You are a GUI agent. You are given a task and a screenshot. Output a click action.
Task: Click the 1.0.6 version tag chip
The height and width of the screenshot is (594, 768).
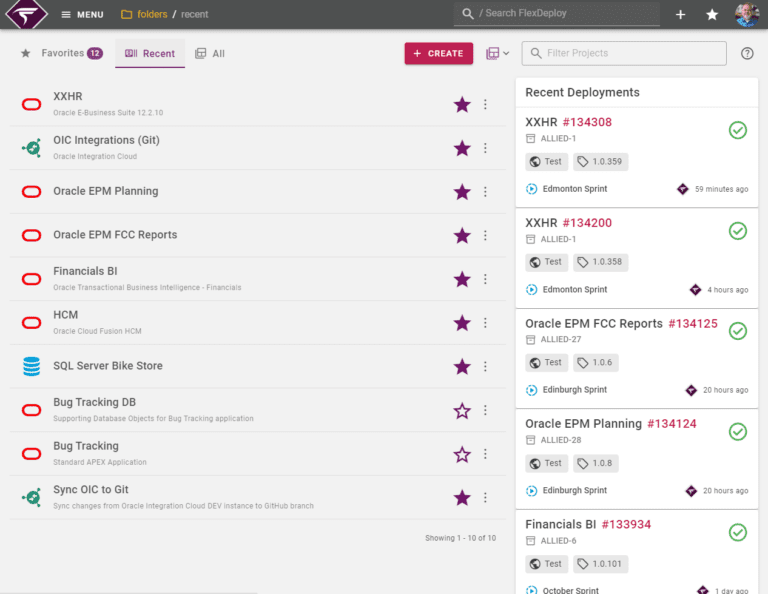(596, 362)
